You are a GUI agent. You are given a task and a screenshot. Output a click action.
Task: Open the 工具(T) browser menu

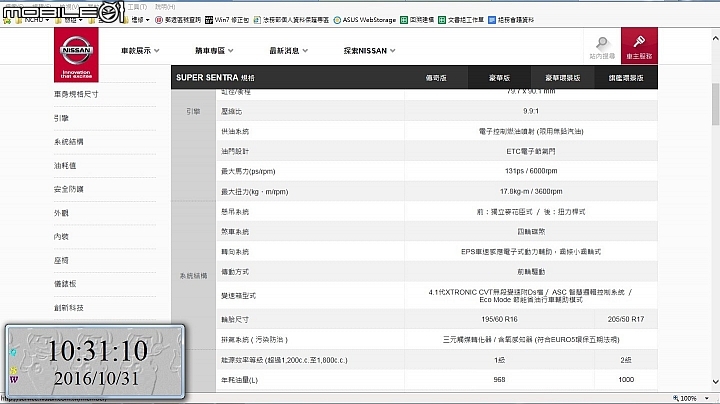[137, 7]
